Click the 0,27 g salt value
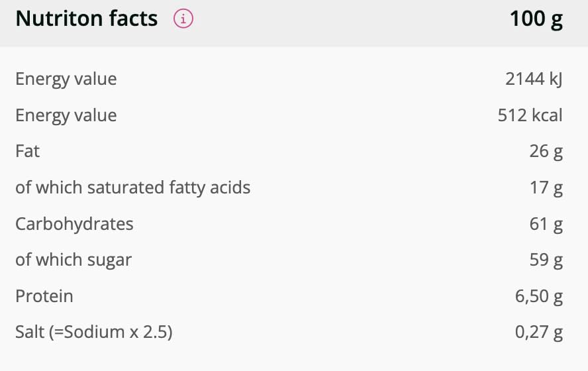 tap(538, 332)
